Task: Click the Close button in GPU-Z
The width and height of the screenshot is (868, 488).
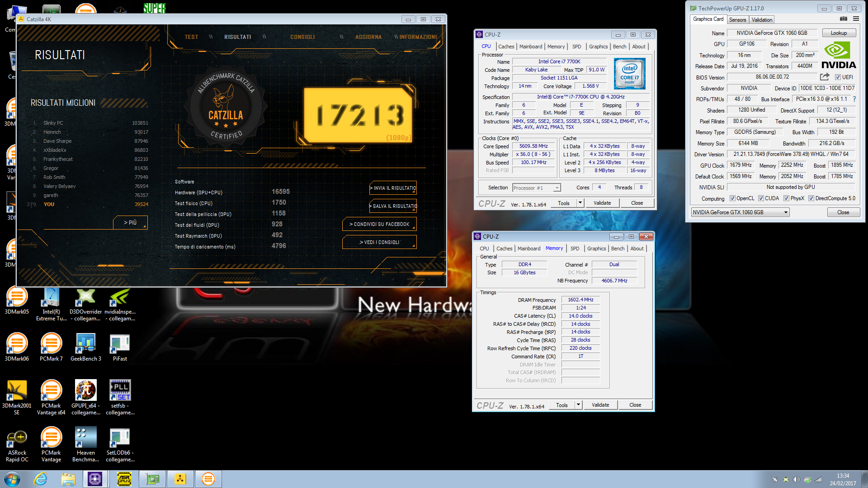Action: [843, 212]
